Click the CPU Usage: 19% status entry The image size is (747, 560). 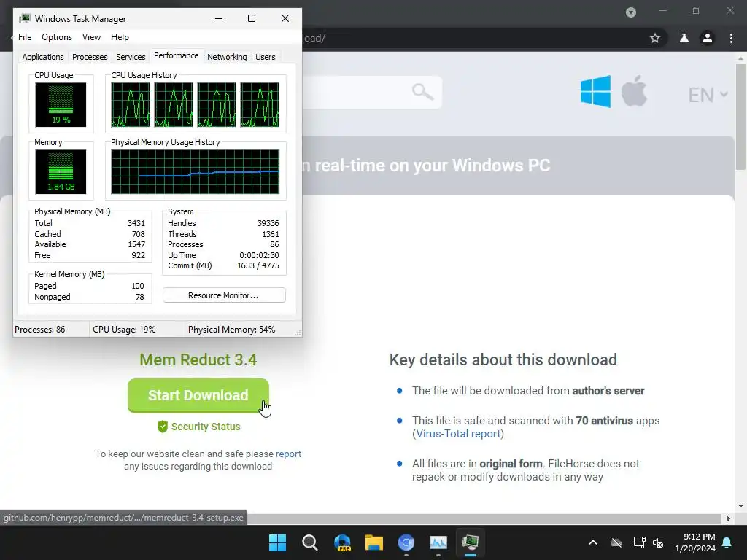coord(124,330)
